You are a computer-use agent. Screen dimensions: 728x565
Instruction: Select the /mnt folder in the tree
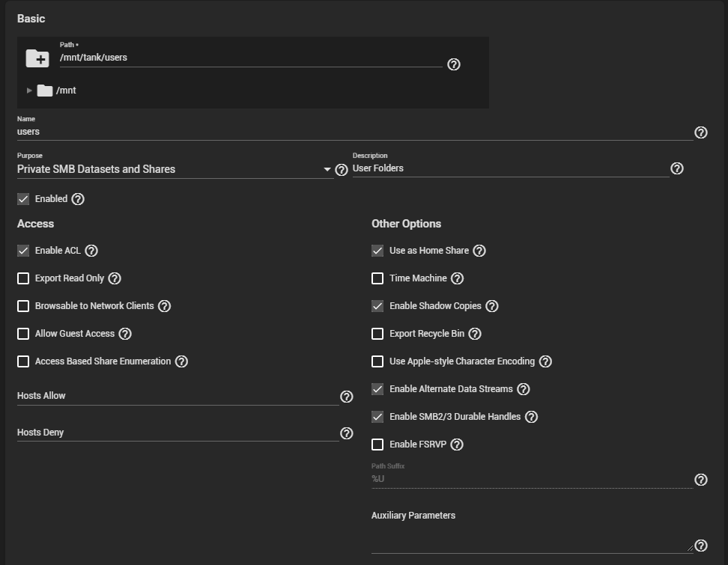click(x=65, y=91)
